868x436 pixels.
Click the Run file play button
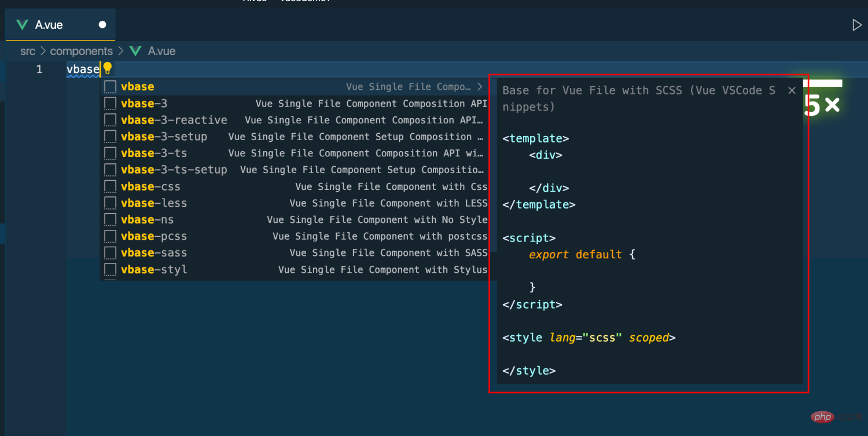click(857, 24)
